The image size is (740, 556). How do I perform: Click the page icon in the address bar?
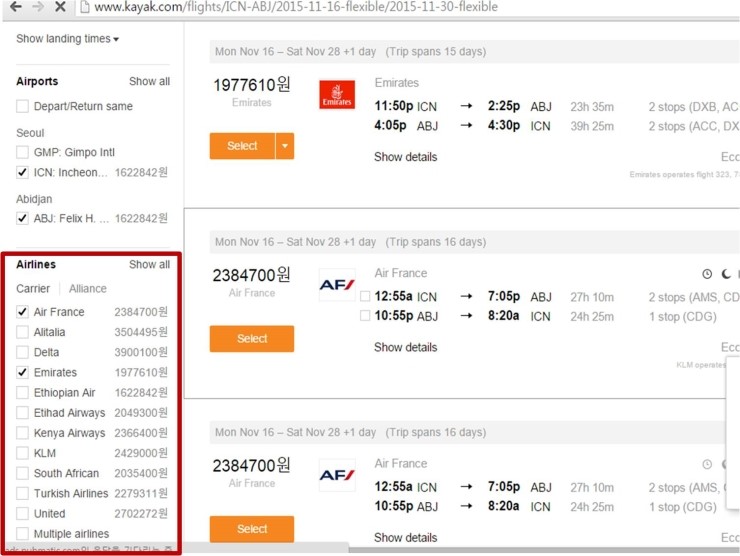point(84,7)
